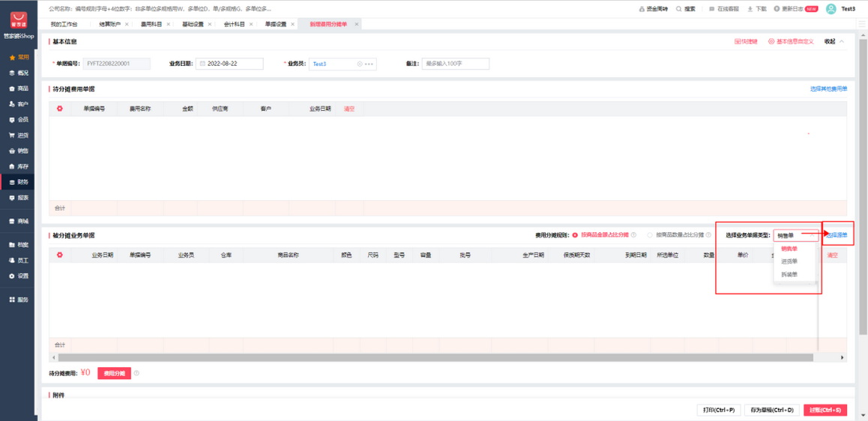
Task: Open column settings gear in 待分摊费用单据 table
Action: click(x=60, y=109)
